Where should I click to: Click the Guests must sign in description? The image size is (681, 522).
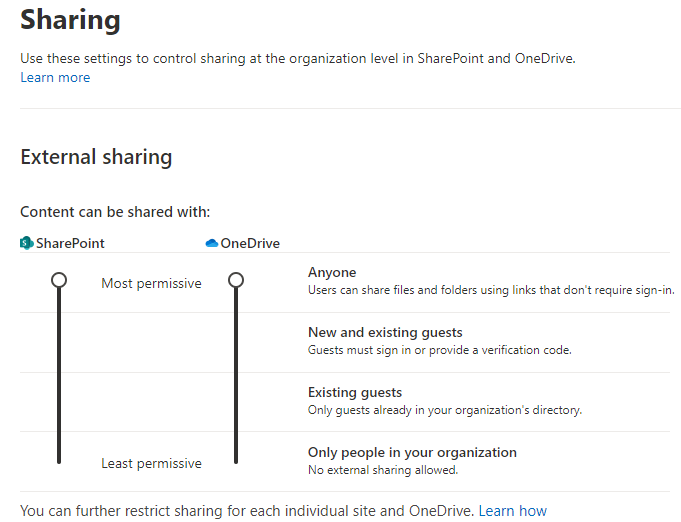point(440,350)
